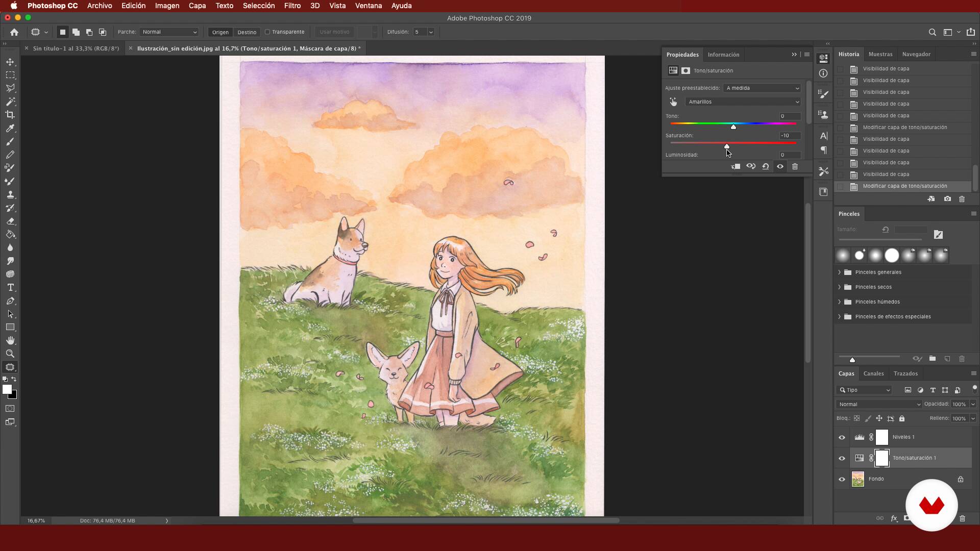The image size is (980, 551).
Task: Expand the Pinceles generales folder
Action: point(839,272)
